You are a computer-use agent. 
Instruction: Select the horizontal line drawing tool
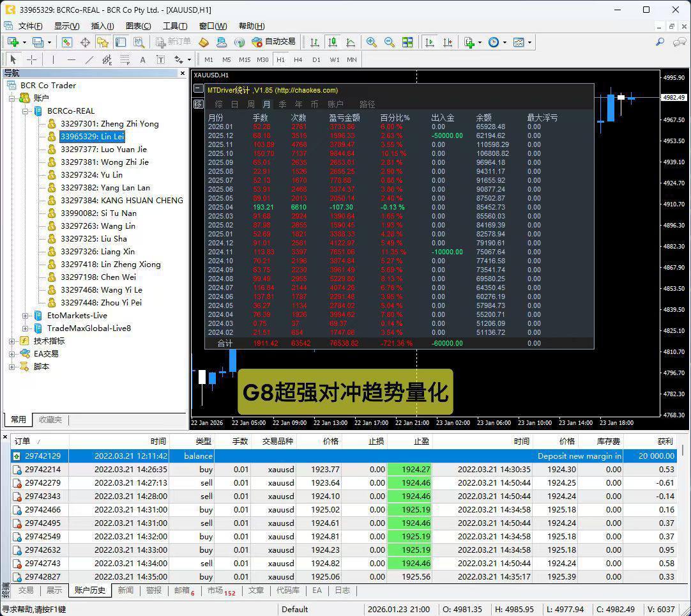pyautogui.click(x=72, y=59)
